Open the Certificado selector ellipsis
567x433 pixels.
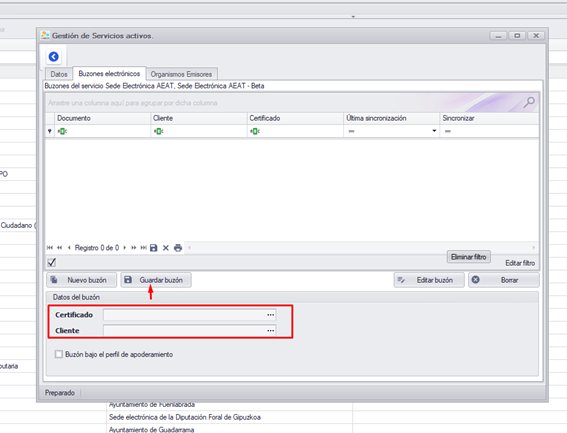[x=270, y=315]
